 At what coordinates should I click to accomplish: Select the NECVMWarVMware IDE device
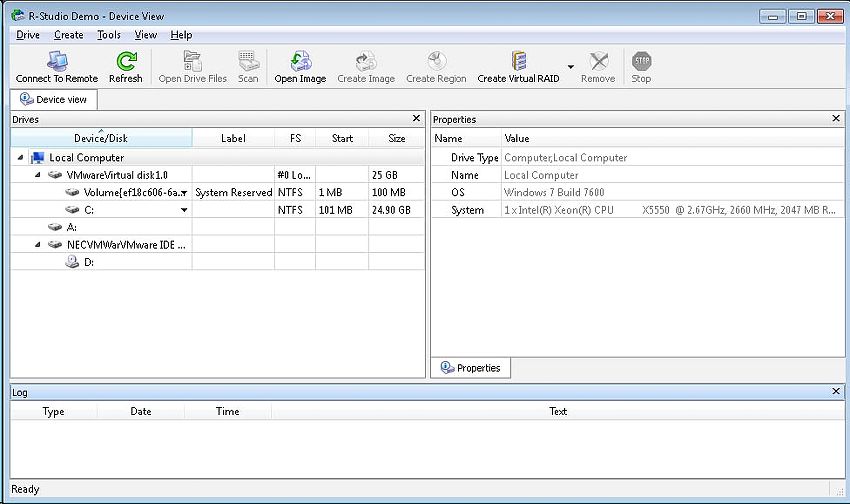click(x=126, y=244)
